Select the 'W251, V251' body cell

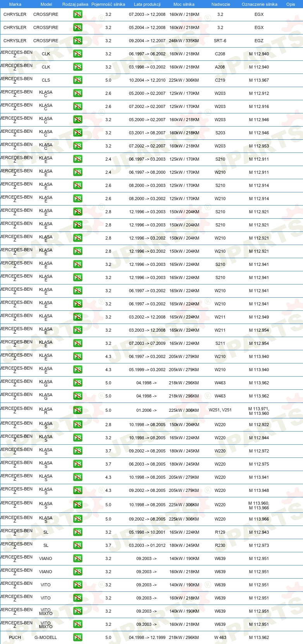pyautogui.click(x=220, y=410)
